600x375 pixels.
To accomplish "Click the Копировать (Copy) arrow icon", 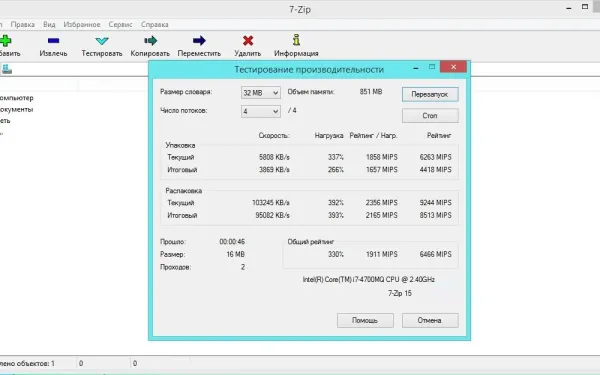I will [x=150, y=41].
